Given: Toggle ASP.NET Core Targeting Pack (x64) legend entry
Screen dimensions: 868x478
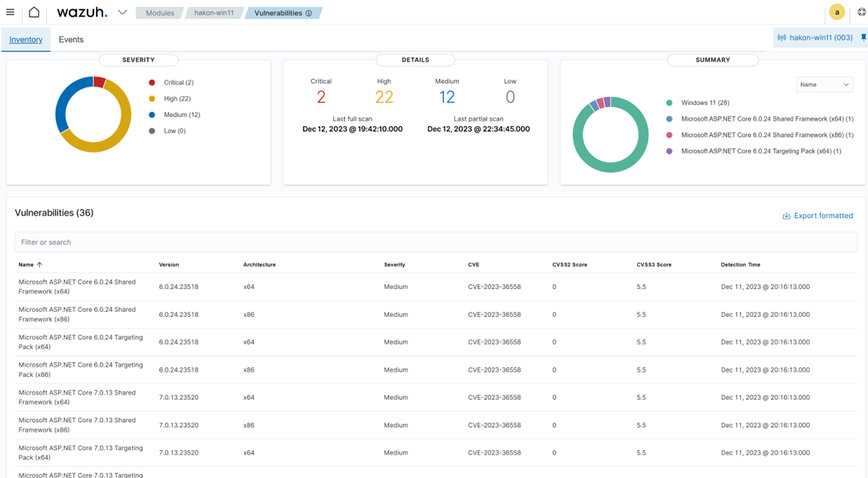Looking at the screenshot, I should (753, 151).
